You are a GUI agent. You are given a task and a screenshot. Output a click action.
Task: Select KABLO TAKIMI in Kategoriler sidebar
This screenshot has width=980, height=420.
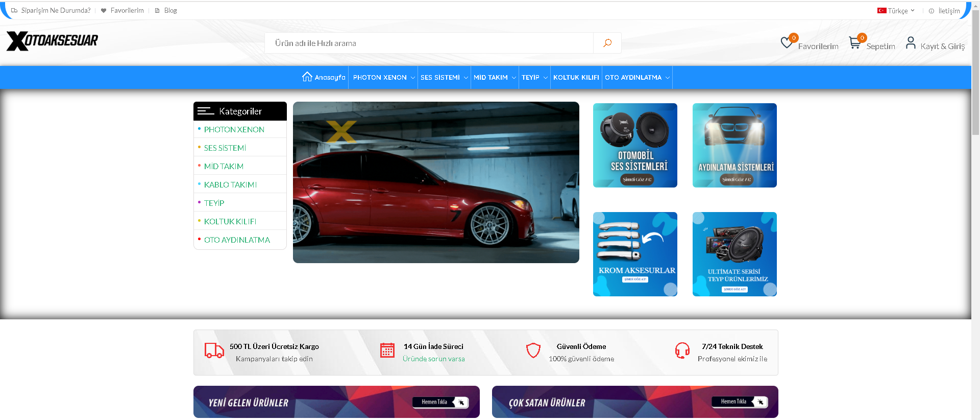coord(230,184)
